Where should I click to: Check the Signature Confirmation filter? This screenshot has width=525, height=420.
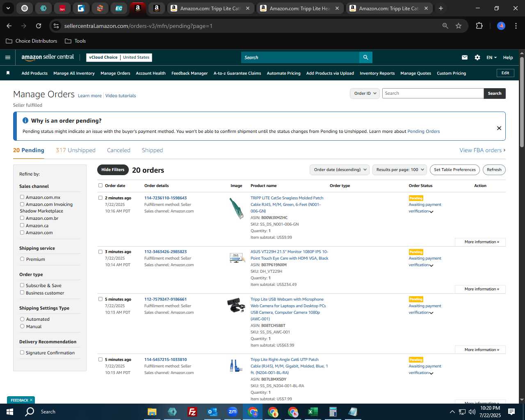[x=22, y=353]
